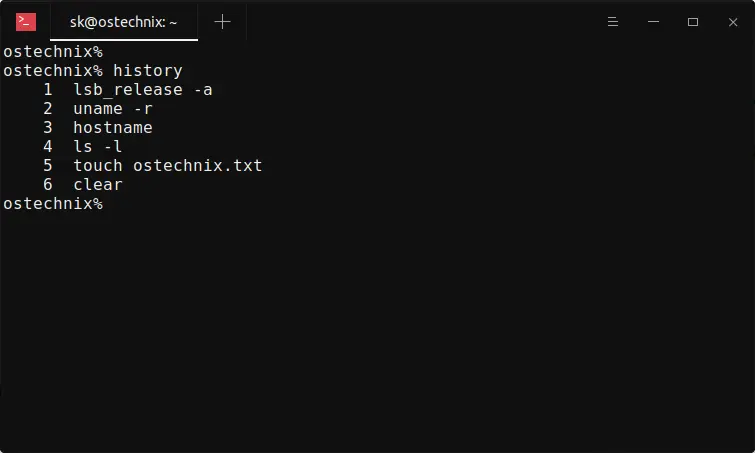The image size is (755, 453).
Task: Click the empty title bar area
Action: click(424, 22)
